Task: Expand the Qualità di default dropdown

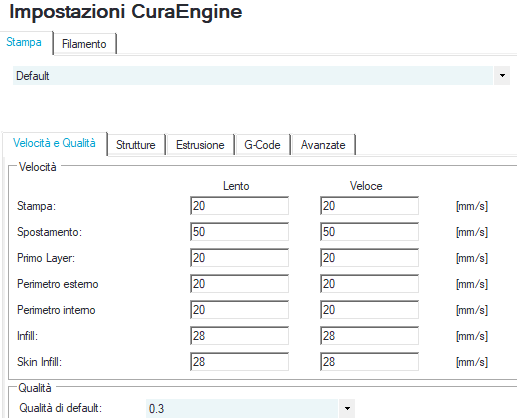Action: (x=250, y=408)
